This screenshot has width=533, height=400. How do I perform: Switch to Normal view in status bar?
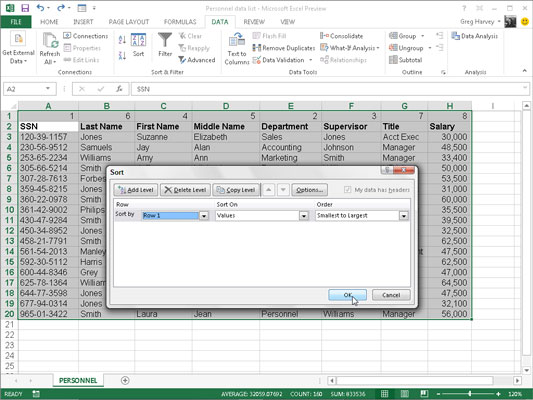point(384,394)
